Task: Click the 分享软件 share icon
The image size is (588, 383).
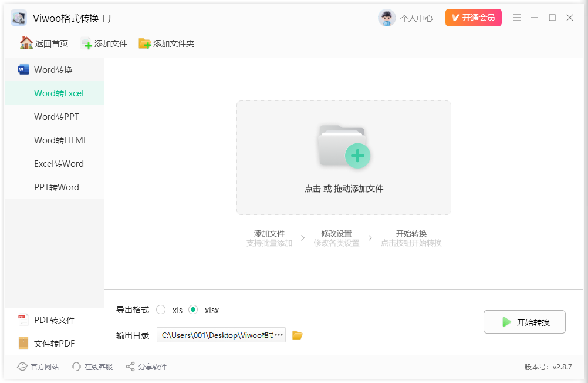Action: [129, 367]
